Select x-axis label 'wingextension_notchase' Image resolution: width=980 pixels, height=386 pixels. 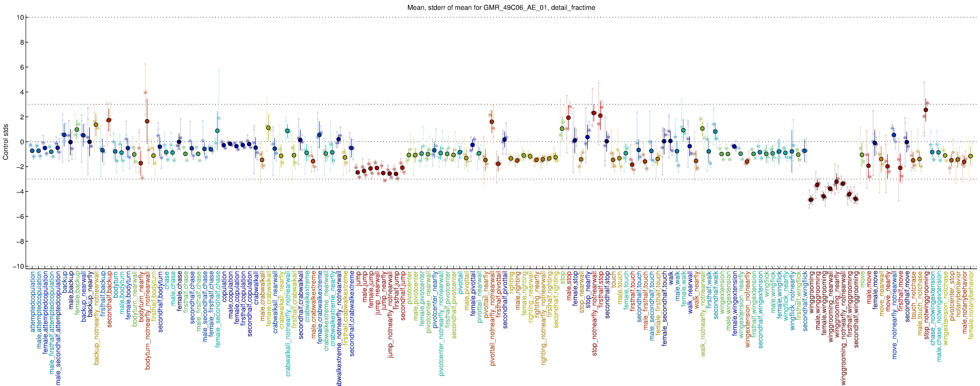tap(946, 308)
